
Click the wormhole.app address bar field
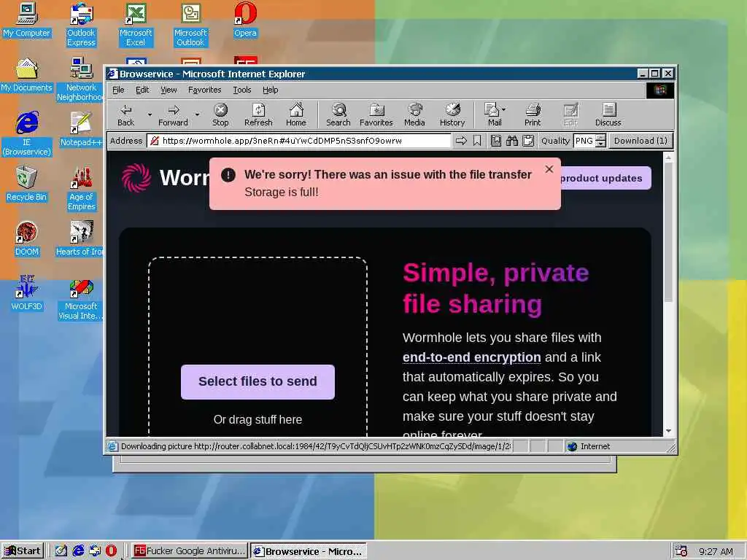tap(298, 141)
